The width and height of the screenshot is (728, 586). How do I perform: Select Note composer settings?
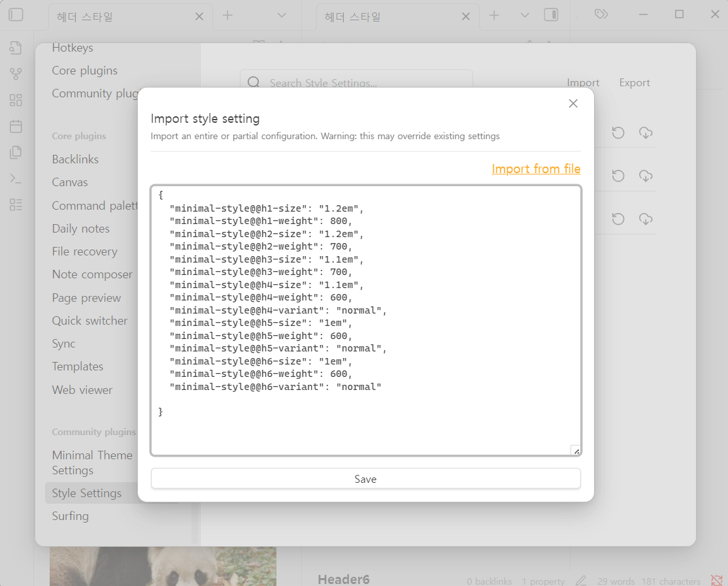(x=92, y=274)
